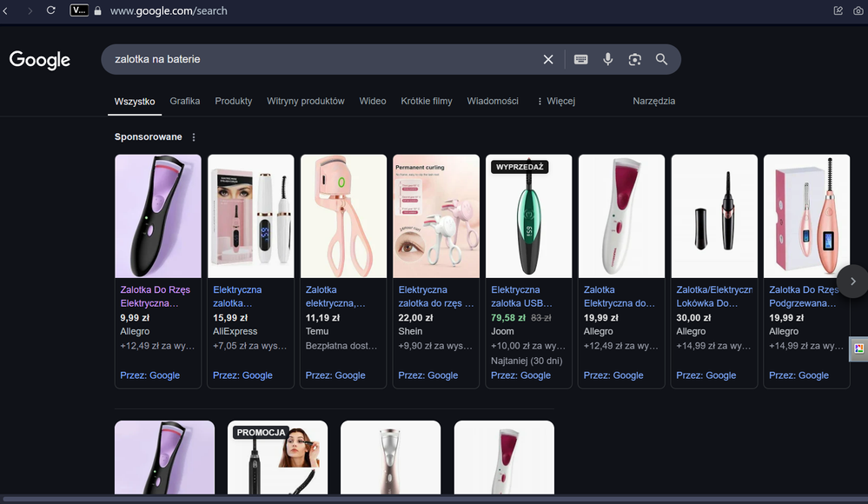Image resolution: width=868 pixels, height=504 pixels.
Task: Open 'Zalotka Do Rzęs Podgrzewana...' link
Action: pos(804,296)
